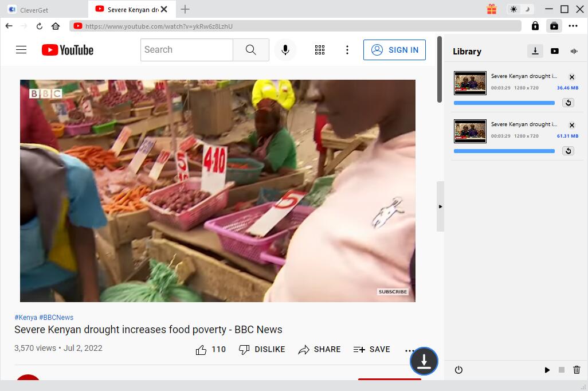Click the floating blue download button
The image size is (588, 391).
[x=424, y=361]
